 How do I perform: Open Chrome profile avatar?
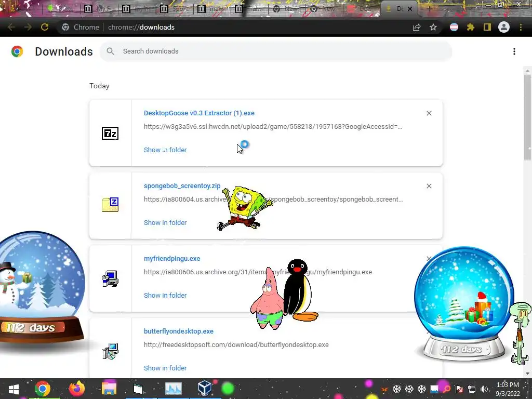tap(504, 27)
